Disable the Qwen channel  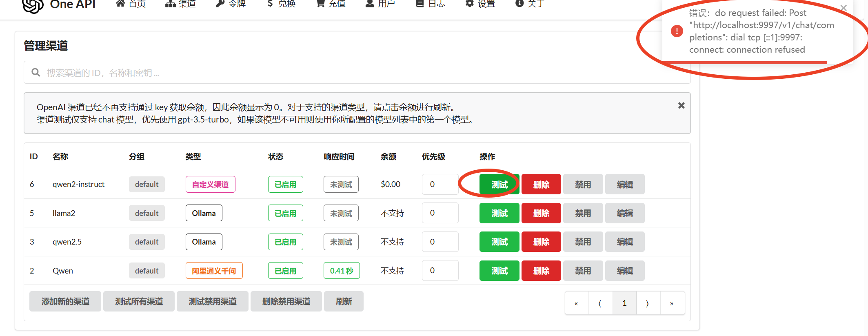(583, 271)
